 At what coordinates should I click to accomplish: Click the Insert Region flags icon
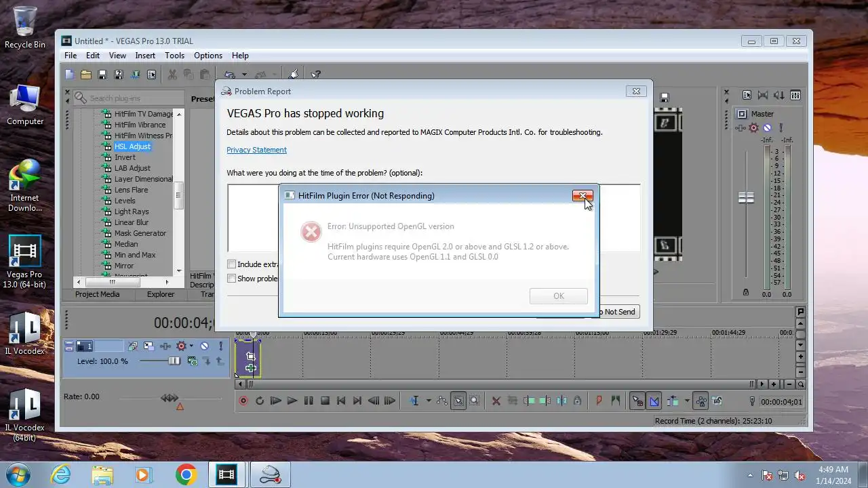[615, 401]
